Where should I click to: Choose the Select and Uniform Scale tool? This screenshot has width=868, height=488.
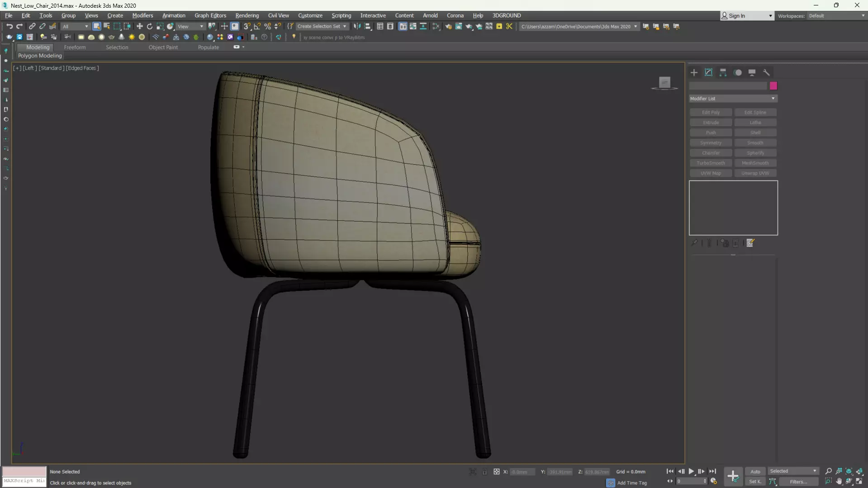[160, 26]
